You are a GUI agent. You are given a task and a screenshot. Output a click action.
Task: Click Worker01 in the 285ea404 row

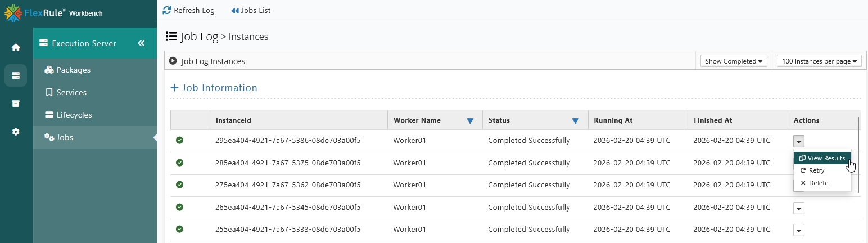point(410,163)
